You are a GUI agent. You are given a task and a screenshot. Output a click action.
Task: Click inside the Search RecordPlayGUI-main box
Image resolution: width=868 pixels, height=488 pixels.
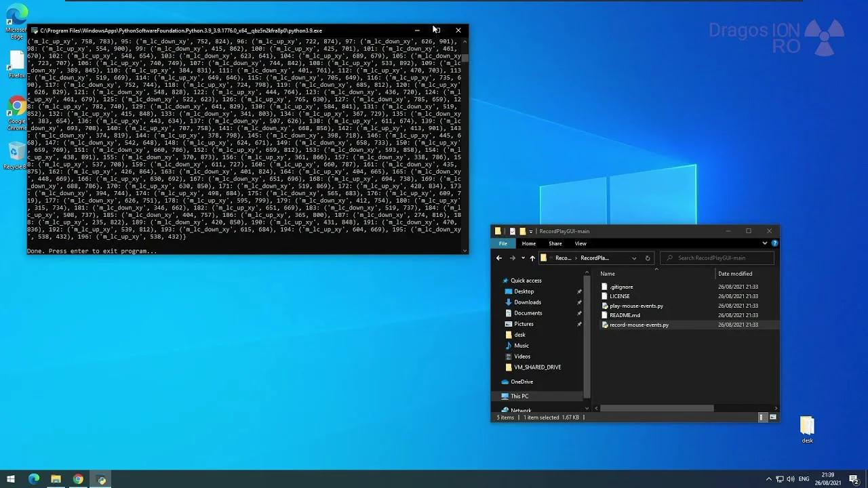[x=717, y=258]
